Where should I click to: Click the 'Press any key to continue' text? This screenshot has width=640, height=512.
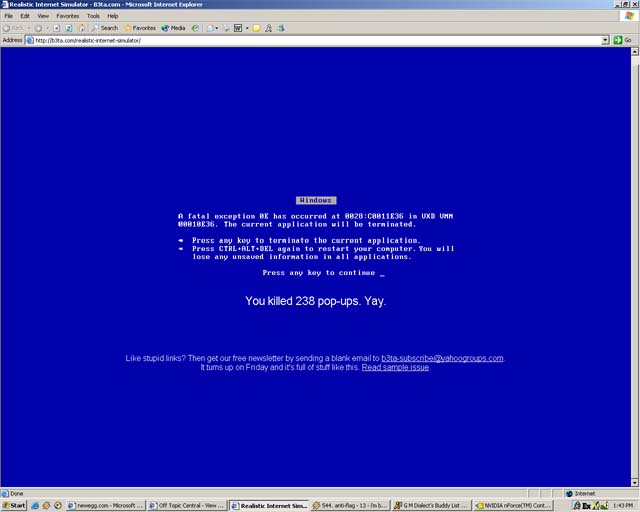[x=319, y=272]
